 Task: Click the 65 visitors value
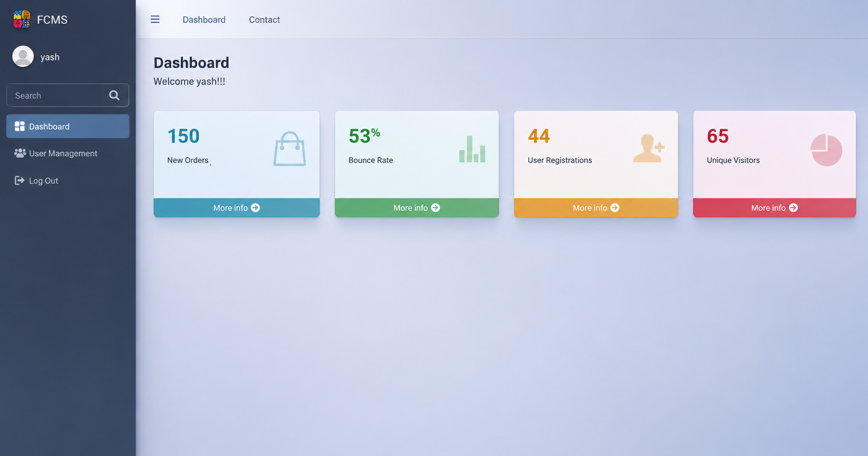pos(718,136)
